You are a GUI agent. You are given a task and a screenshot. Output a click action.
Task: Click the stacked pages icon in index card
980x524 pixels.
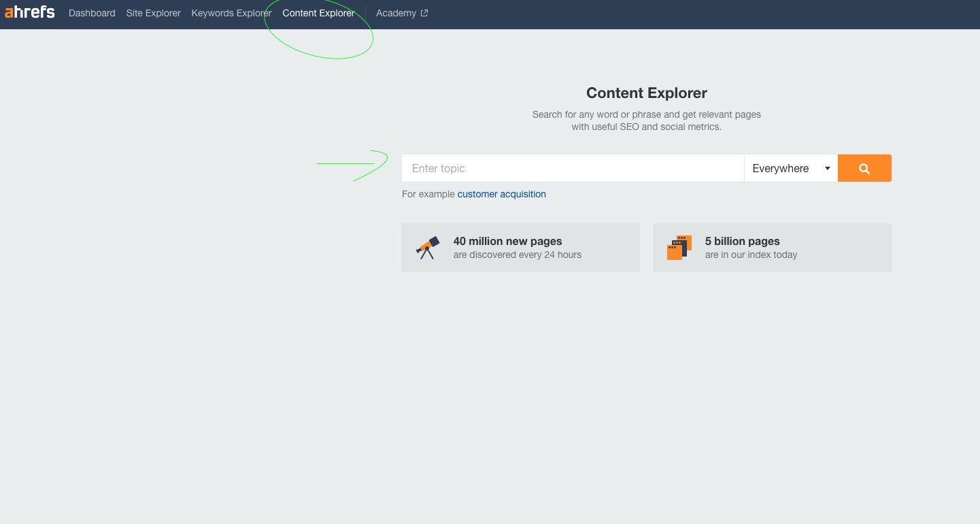pyautogui.click(x=679, y=248)
